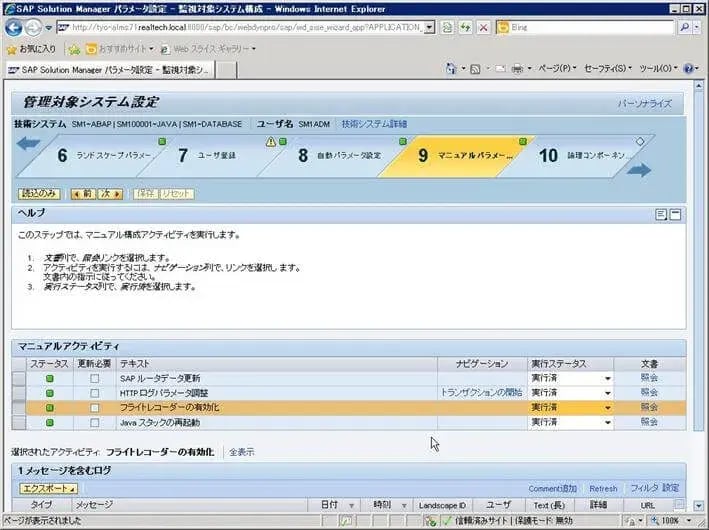Open the ツール(O) menu
This screenshot has height=530, width=709.
tap(658, 69)
